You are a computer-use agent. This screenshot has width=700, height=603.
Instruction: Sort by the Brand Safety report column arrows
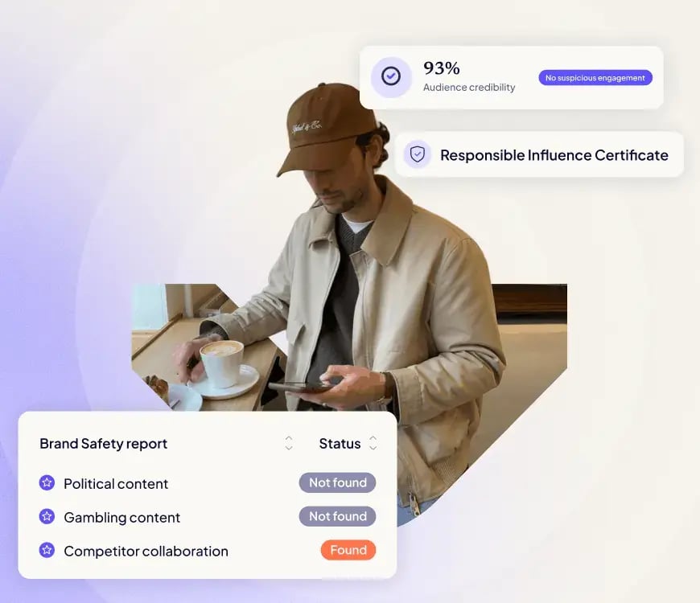(x=289, y=443)
